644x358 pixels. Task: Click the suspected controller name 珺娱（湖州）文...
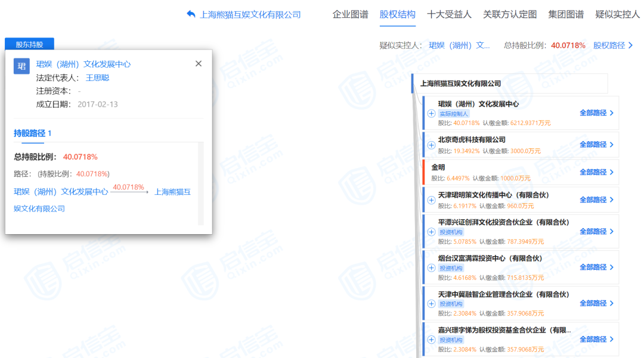click(x=459, y=45)
